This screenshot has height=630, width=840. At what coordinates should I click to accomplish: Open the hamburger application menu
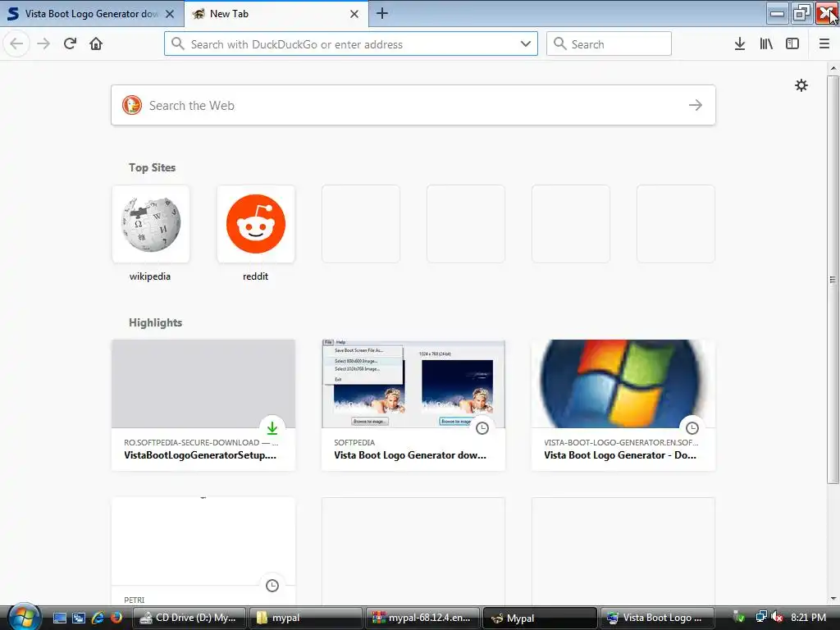click(824, 44)
